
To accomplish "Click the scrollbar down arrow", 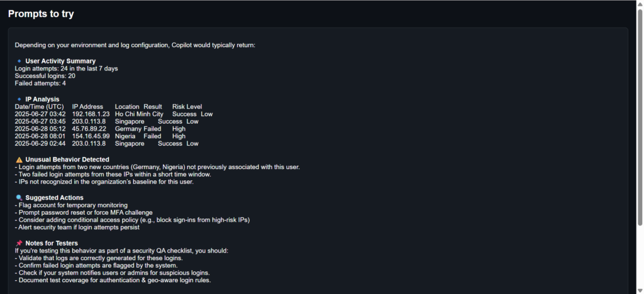I will click(640, 290).
